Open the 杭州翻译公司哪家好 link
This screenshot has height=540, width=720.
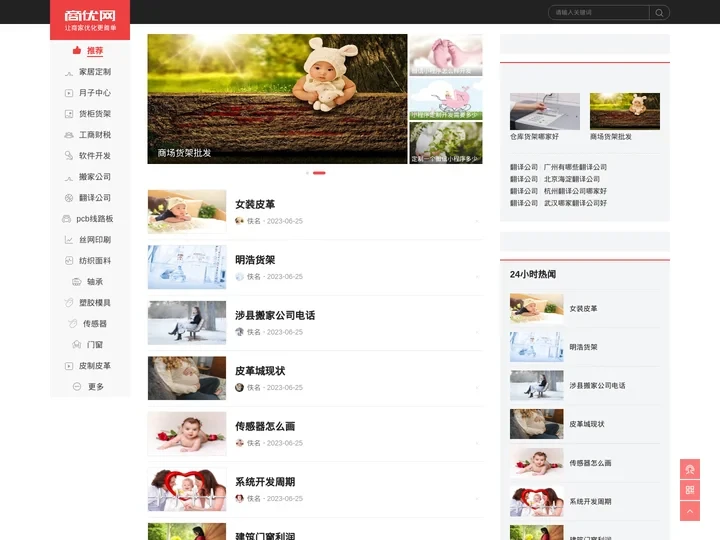[x=575, y=191]
